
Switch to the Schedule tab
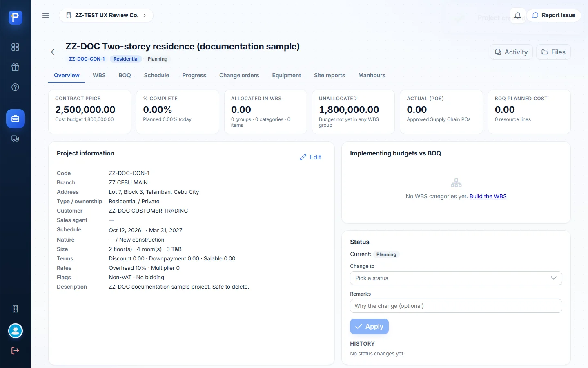pos(156,75)
